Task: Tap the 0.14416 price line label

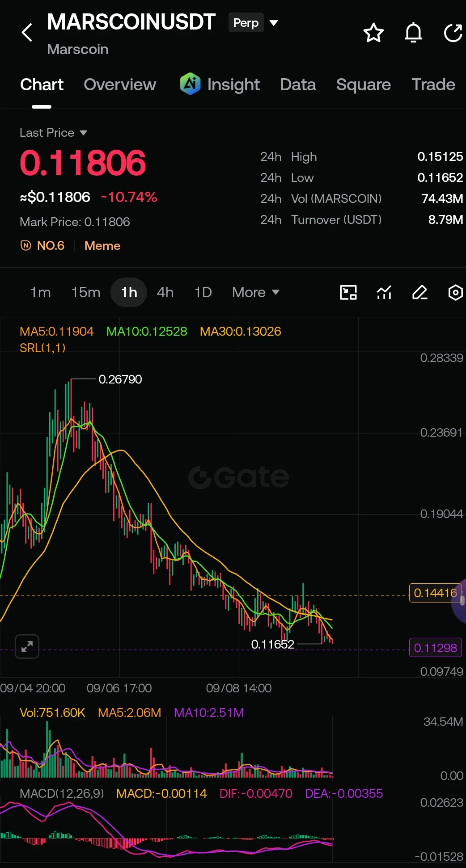Action: coord(435,593)
